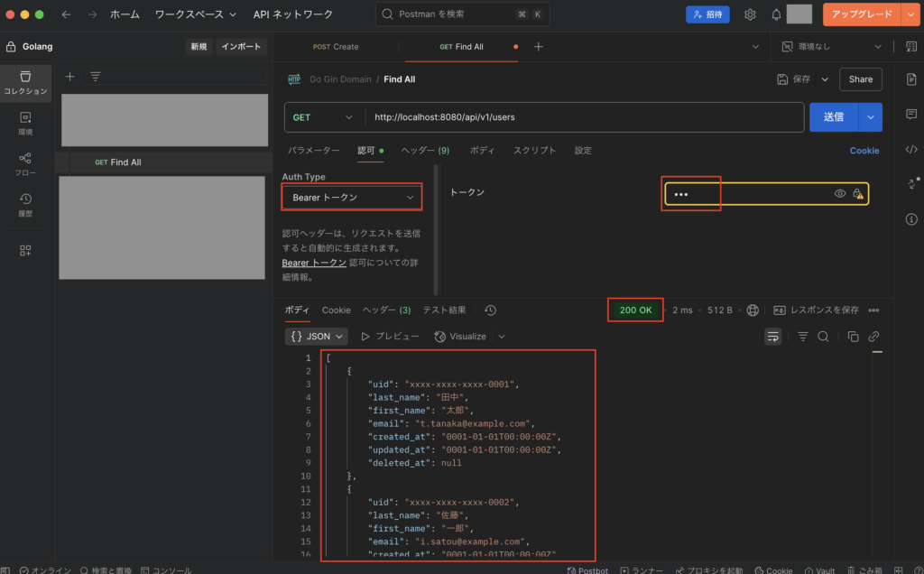924x574 pixels.
Task: Show the token with the eye icon
Action: click(x=840, y=194)
